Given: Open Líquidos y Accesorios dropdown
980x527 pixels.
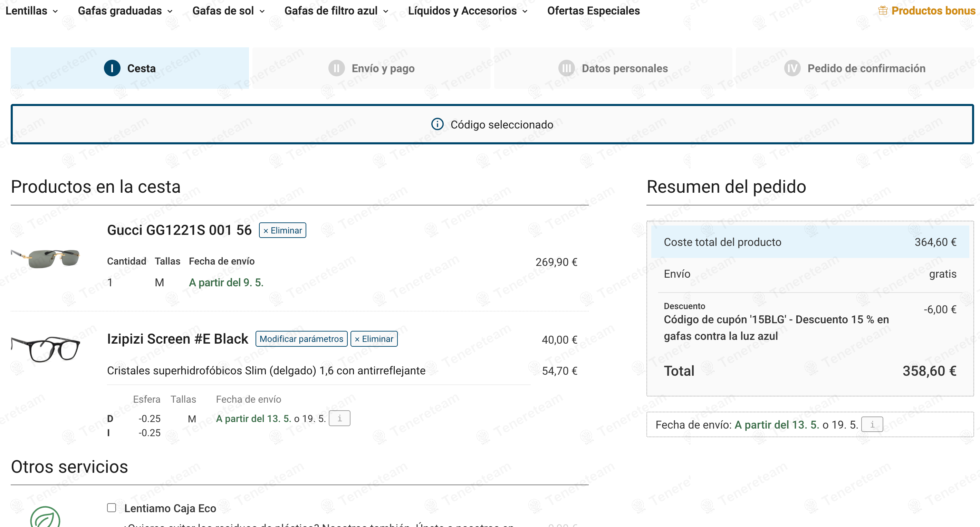Looking at the screenshot, I should (x=468, y=11).
